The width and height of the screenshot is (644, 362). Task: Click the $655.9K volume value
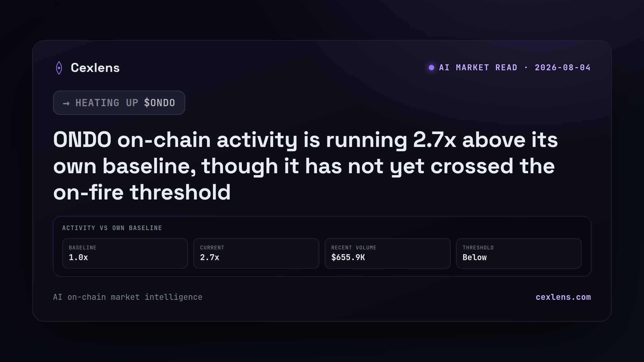348,257
